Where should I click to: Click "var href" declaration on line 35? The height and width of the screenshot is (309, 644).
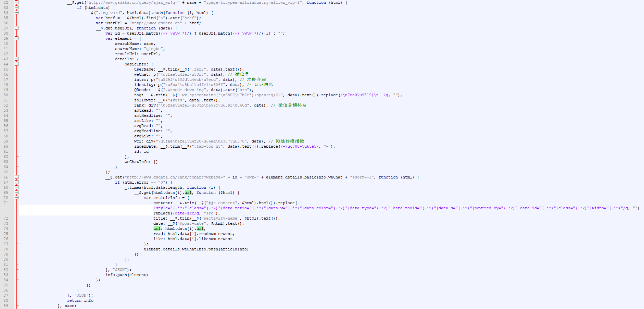(105, 18)
